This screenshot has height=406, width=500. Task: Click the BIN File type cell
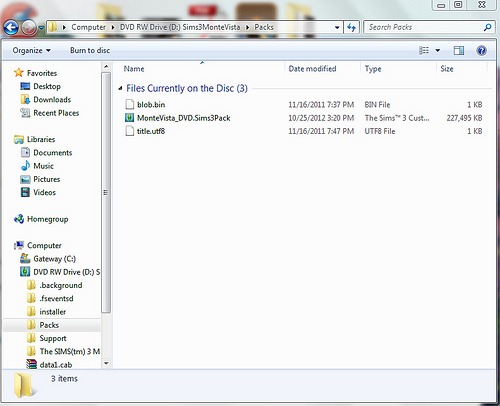pyautogui.click(x=377, y=105)
